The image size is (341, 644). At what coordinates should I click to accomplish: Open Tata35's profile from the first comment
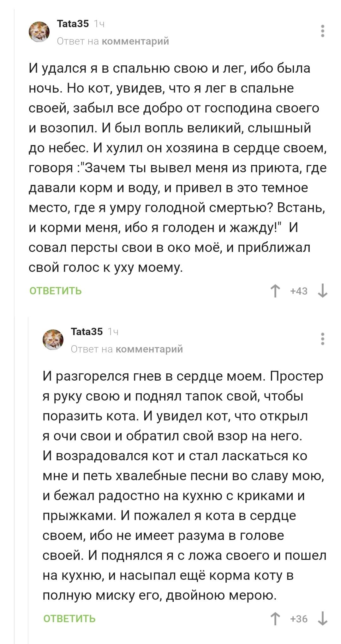(73, 24)
